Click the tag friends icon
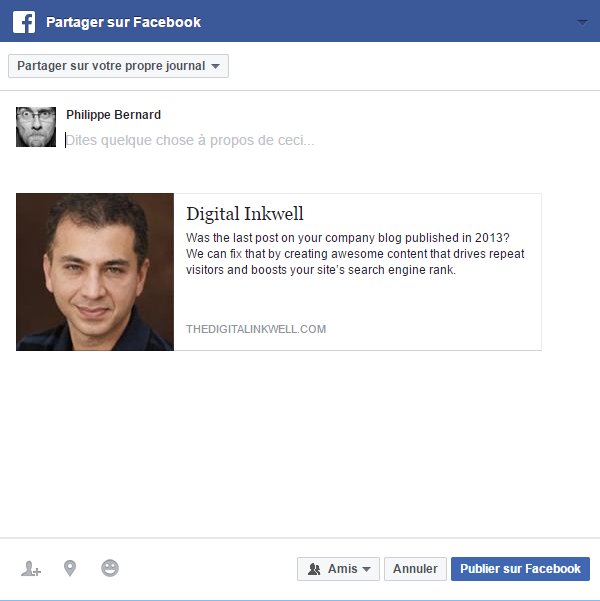The image size is (600, 601). pos(31,568)
